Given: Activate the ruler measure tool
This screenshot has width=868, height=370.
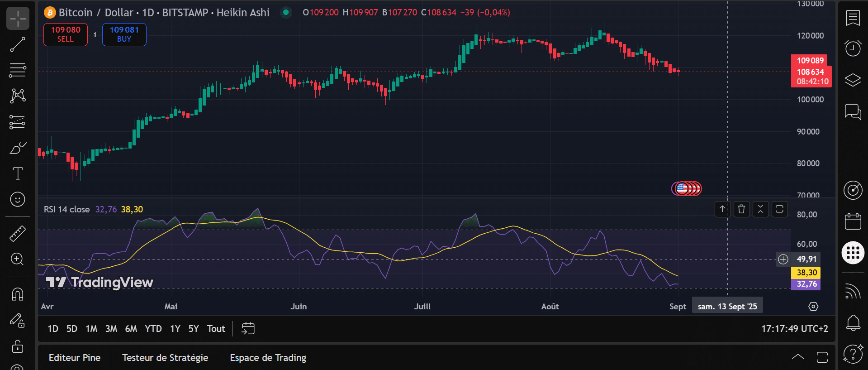Looking at the screenshot, I should (x=18, y=234).
